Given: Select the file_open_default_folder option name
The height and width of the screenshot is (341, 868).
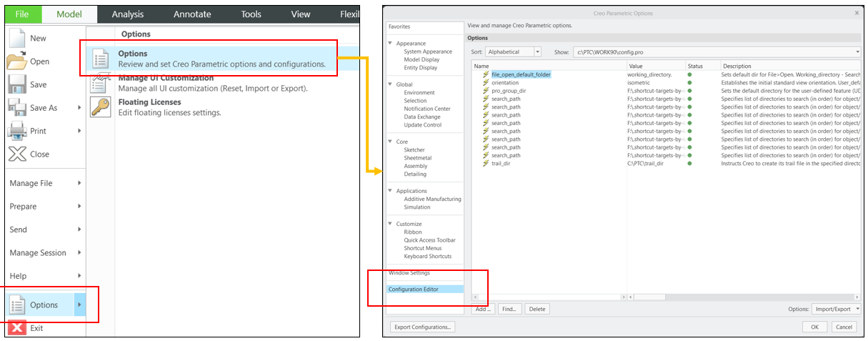Looking at the screenshot, I should tap(522, 74).
